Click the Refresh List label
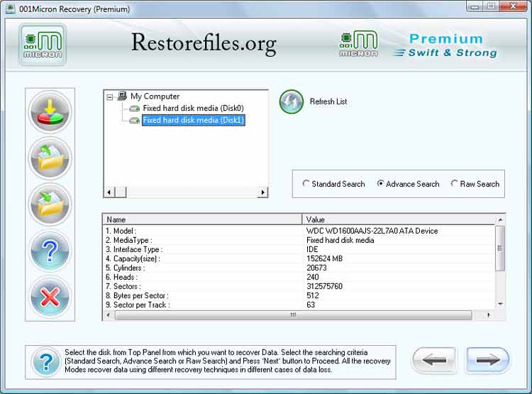Viewport: 532px width, 394px height. [328, 102]
